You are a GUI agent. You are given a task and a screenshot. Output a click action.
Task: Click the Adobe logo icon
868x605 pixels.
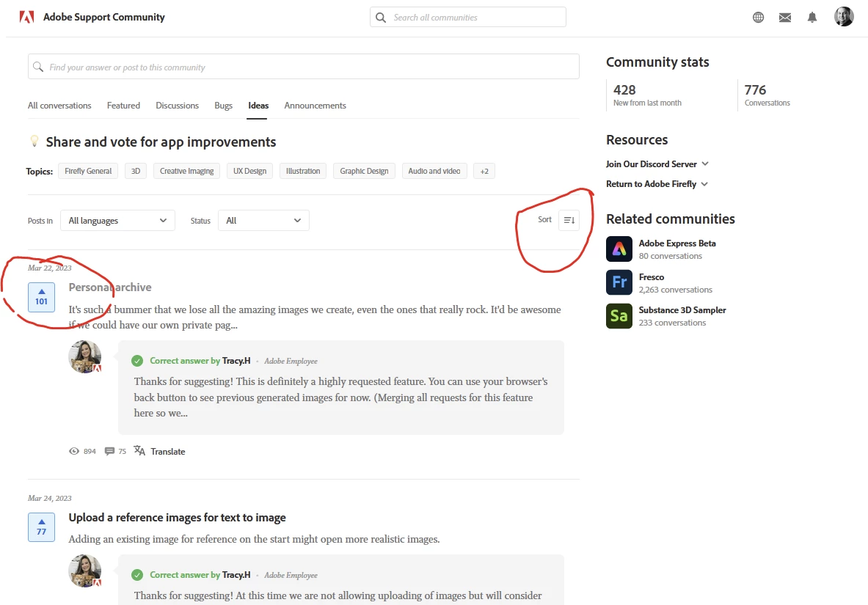(x=26, y=17)
